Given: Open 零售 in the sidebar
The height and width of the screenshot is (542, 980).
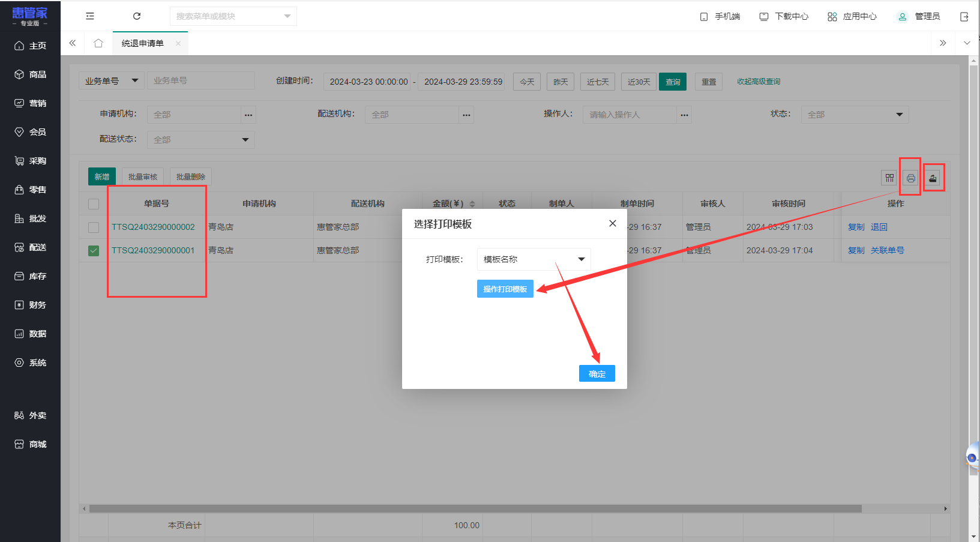Looking at the screenshot, I should [30, 190].
